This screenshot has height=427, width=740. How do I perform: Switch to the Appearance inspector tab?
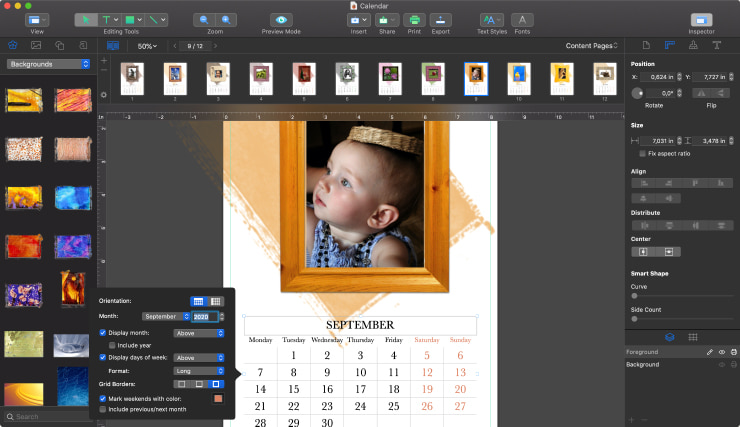point(693,45)
